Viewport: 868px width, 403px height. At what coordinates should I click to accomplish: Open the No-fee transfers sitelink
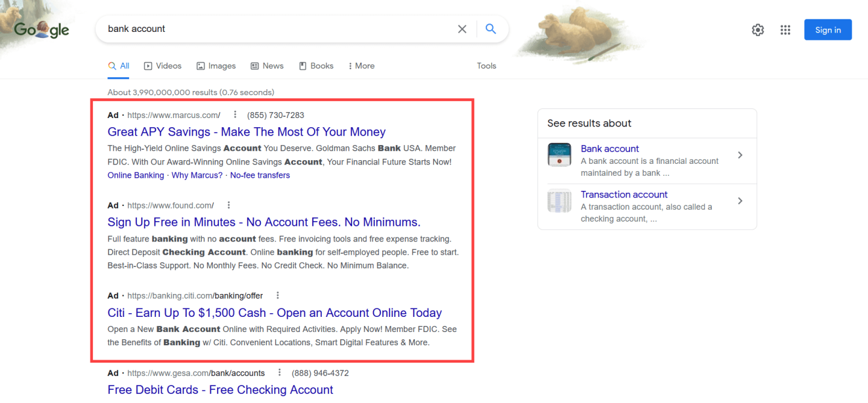[260, 175]
